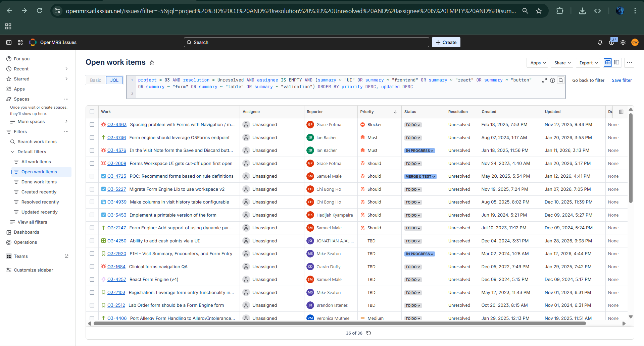This screenshot has width=644, height=346.
Task: Run the JQL search magnifier button
Action: pos(561,80)
